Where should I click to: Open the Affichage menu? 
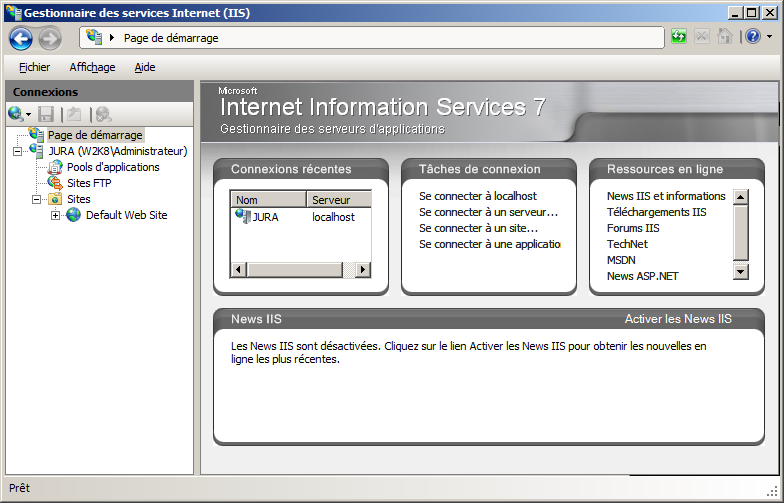click(92, 67)
